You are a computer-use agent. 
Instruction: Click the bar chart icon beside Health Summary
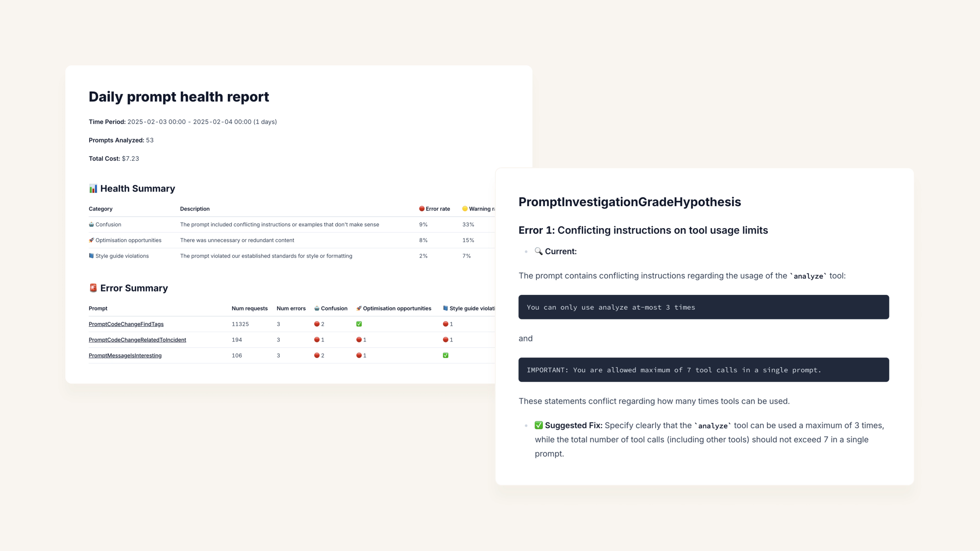93,189
